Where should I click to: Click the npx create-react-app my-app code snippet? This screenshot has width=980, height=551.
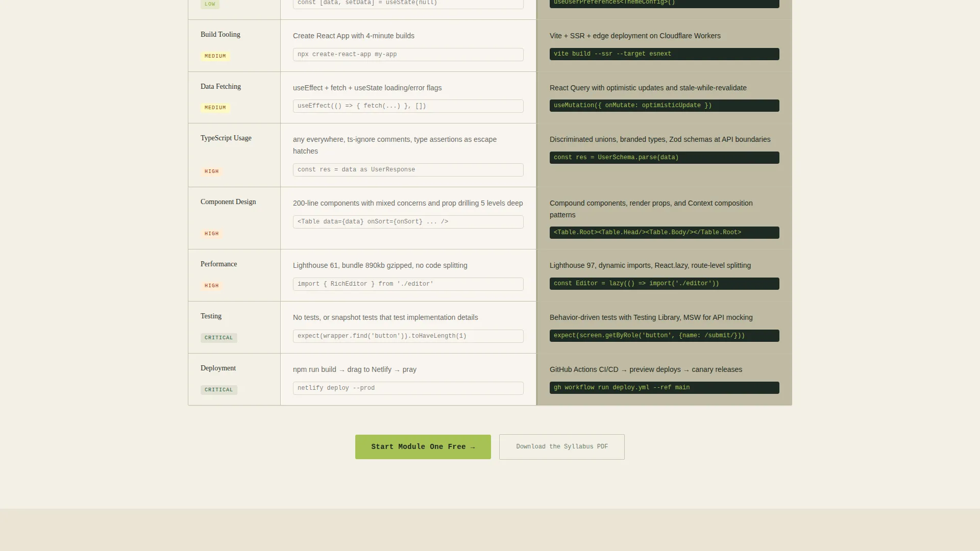[408, 55]
